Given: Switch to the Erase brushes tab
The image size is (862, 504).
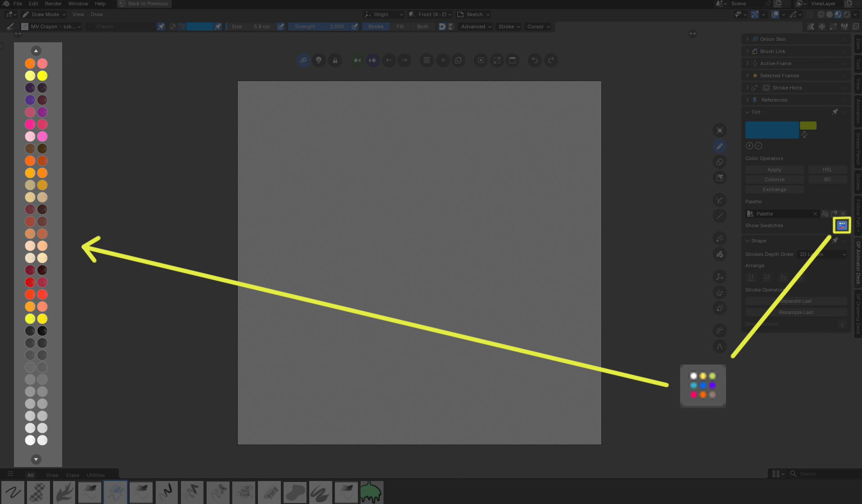Looking at the screenshot, I should click(72, 475).
